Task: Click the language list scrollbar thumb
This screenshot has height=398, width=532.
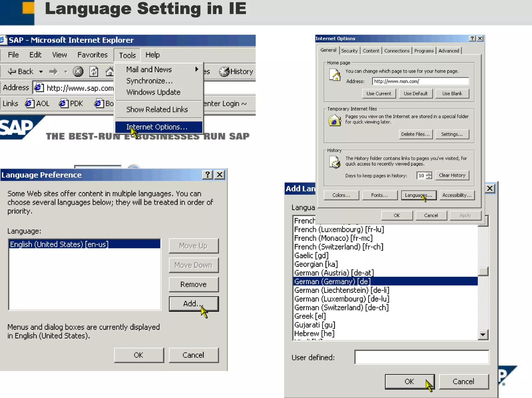Action: point(483,271)
